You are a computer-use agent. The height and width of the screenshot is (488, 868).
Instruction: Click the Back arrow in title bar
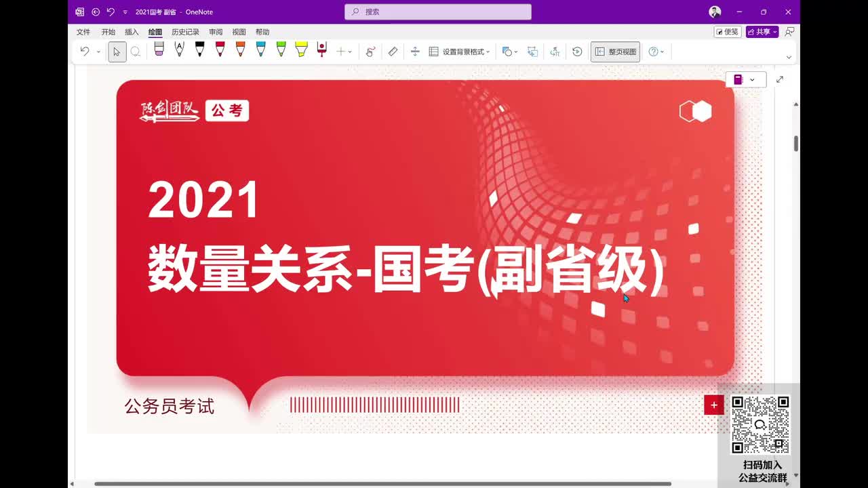coord(96,12)
